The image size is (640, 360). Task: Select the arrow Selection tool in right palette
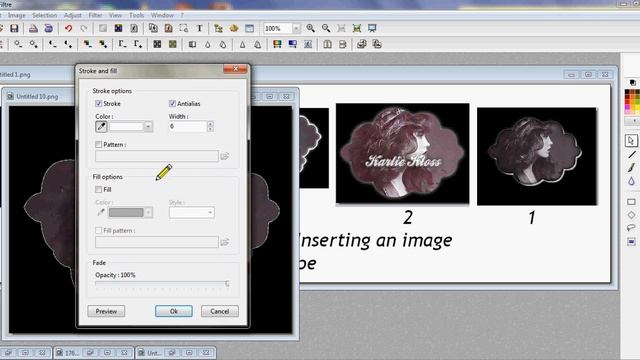pyautogui.click(x=631, y=141)
